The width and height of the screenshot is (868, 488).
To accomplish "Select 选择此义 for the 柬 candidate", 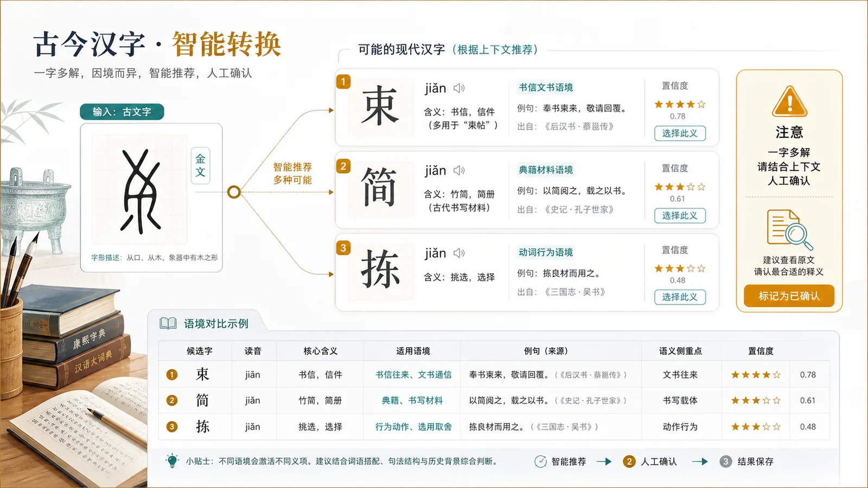I will tap(680, 133).
